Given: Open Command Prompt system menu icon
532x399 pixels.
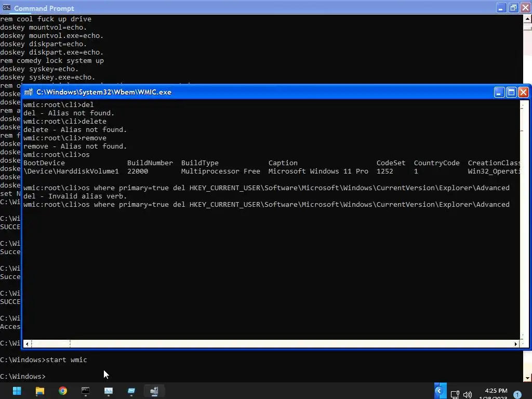Looking at the screenshot, I should pyautogui.click(x=6, y=7).
